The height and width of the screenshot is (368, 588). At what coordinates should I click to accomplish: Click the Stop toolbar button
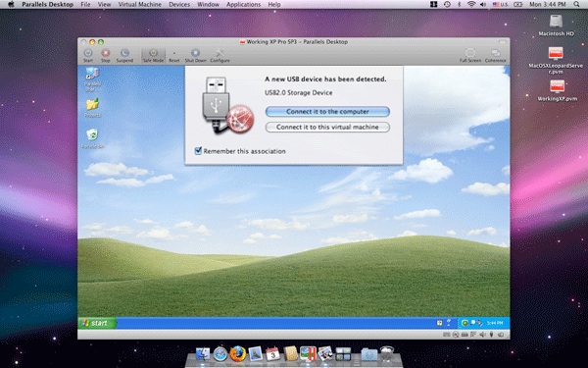click(106, 55)
